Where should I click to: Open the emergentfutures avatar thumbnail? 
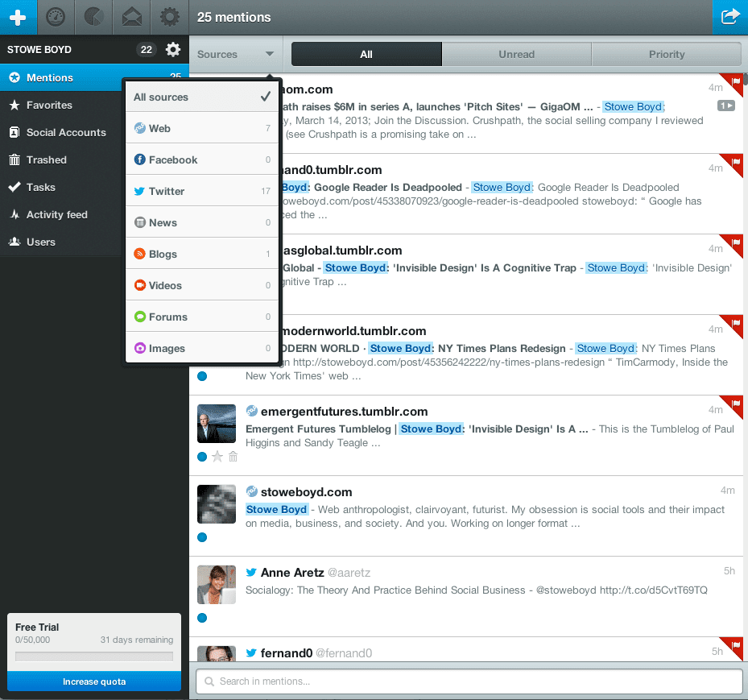point(217,424)
